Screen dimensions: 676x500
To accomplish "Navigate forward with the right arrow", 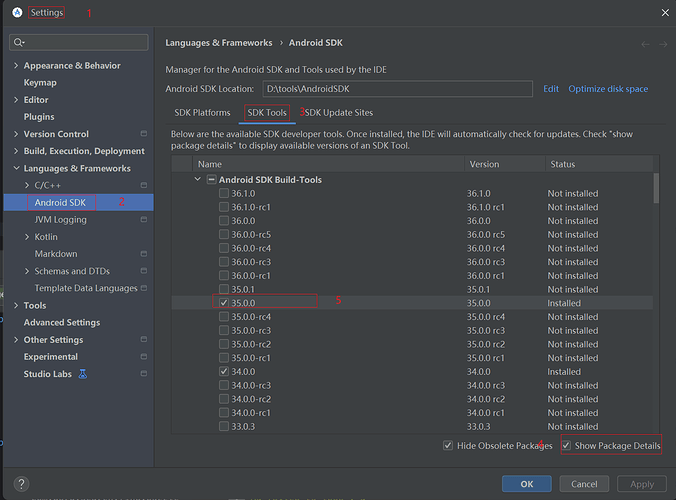I will (x=662, y=44).
